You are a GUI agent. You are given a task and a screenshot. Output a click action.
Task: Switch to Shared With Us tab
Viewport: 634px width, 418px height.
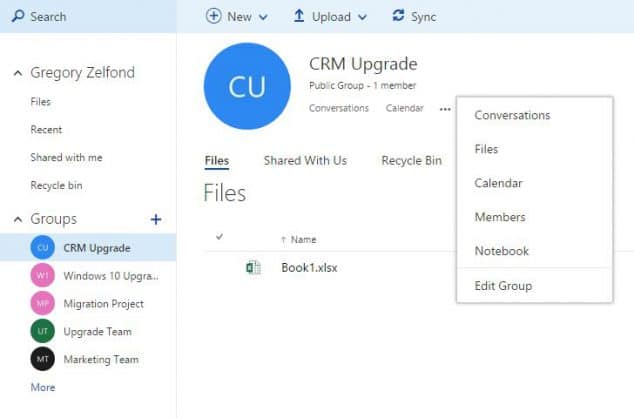[305, 161]
